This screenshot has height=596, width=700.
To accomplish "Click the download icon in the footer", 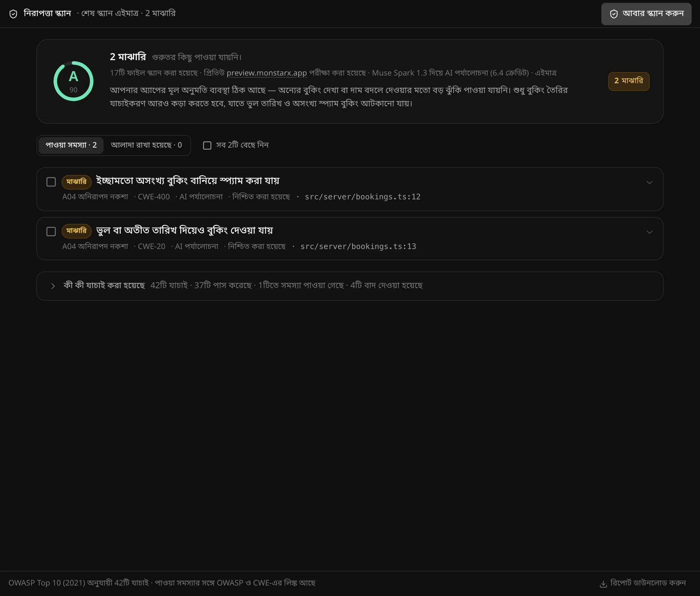I will pos(603,584).
